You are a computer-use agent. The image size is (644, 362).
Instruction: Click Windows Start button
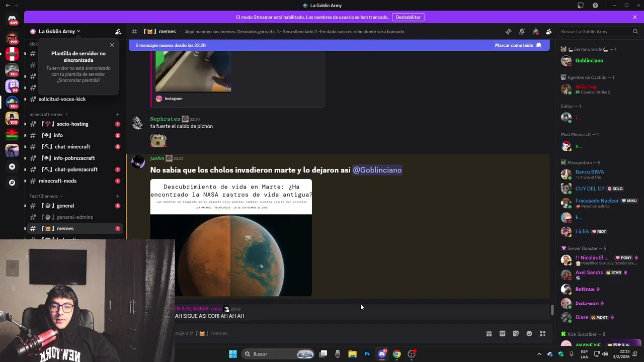pyautogui.click(x=233, y=354)
